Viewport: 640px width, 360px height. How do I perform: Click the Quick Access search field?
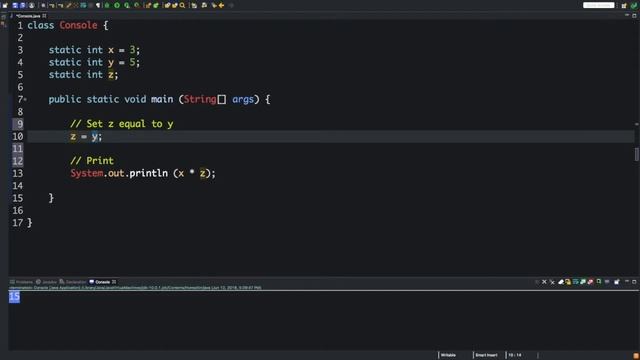click(x=598, y=5)
